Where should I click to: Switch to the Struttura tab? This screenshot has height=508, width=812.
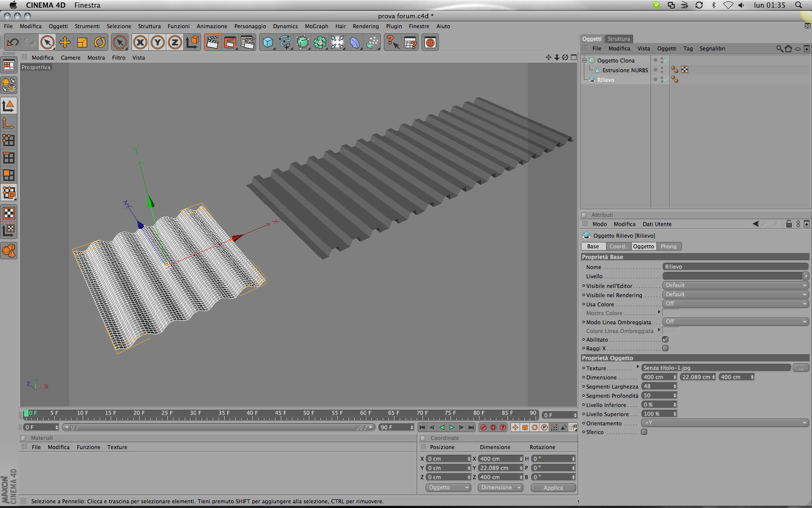click(618, 39)
